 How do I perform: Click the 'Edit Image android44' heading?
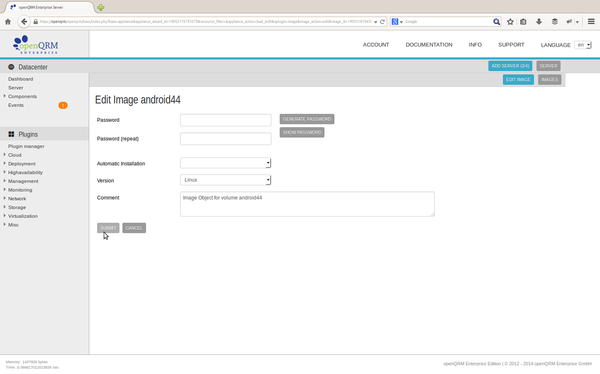[x=138, y=100]
